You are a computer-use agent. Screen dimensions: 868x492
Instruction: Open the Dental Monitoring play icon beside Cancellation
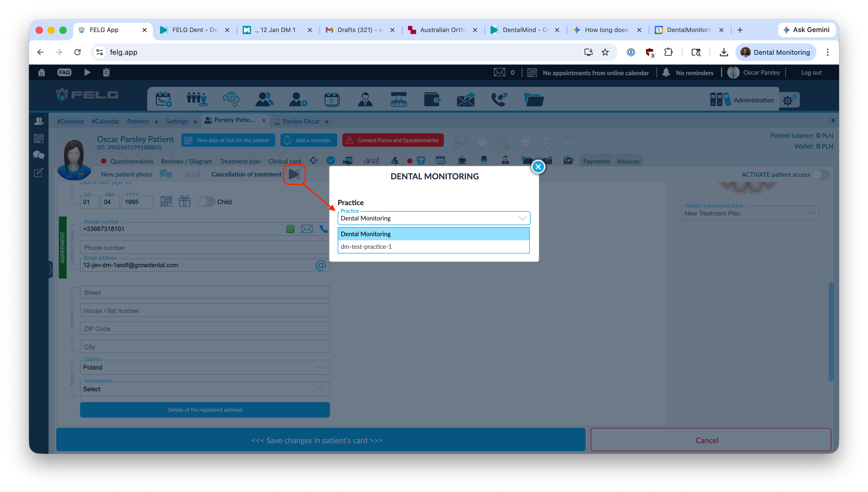tap(294, 174)
